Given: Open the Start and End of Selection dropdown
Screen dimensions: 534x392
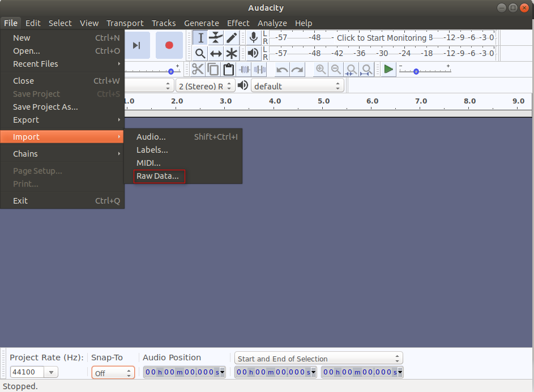Looking at the screenshot, I should point(318,359).
